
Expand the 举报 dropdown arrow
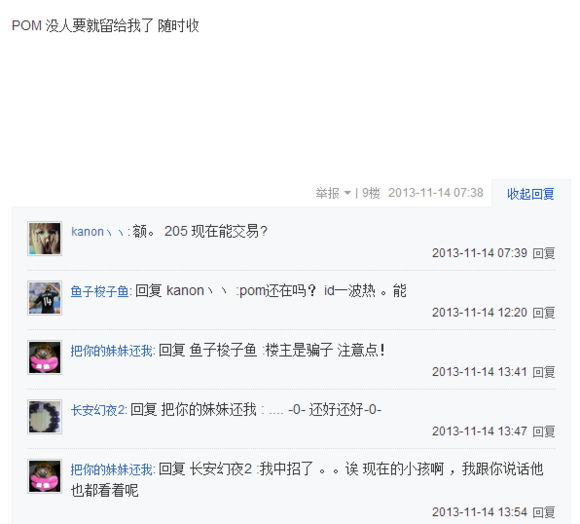click(x=347, y=193)
